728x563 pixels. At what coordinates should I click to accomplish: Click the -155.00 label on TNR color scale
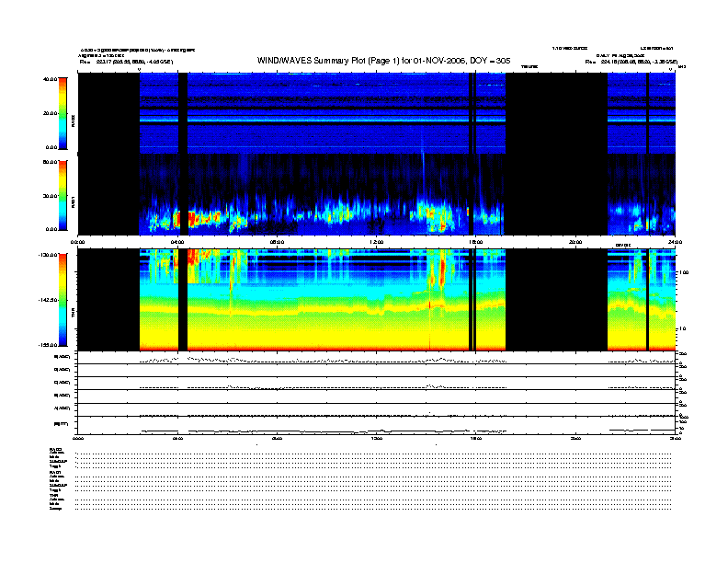coord(48,345)
